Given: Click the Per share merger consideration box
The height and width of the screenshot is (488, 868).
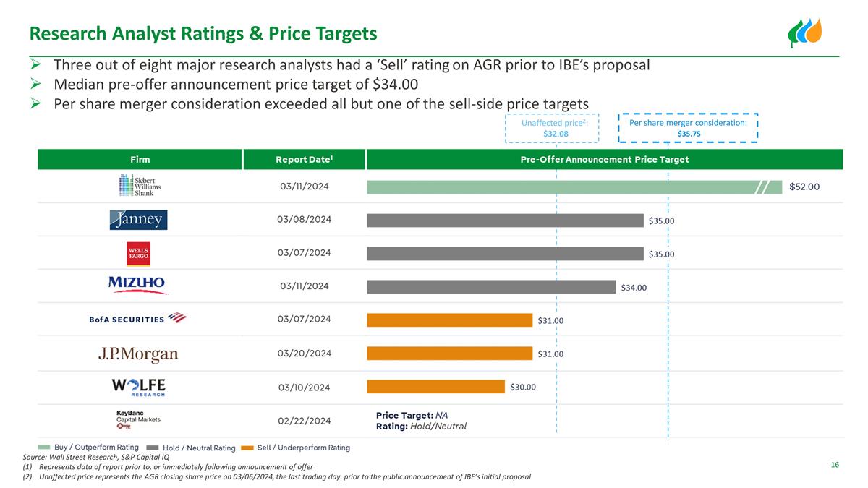Looking at the screenshot, I should pos(688,128).
